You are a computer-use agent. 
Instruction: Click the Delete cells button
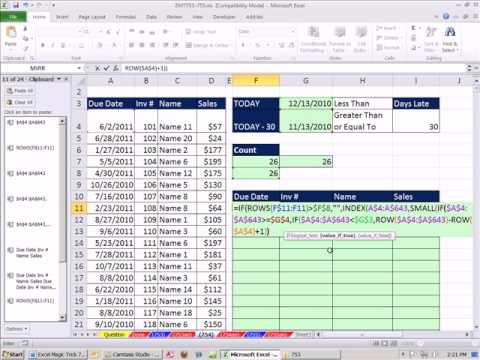388,38
